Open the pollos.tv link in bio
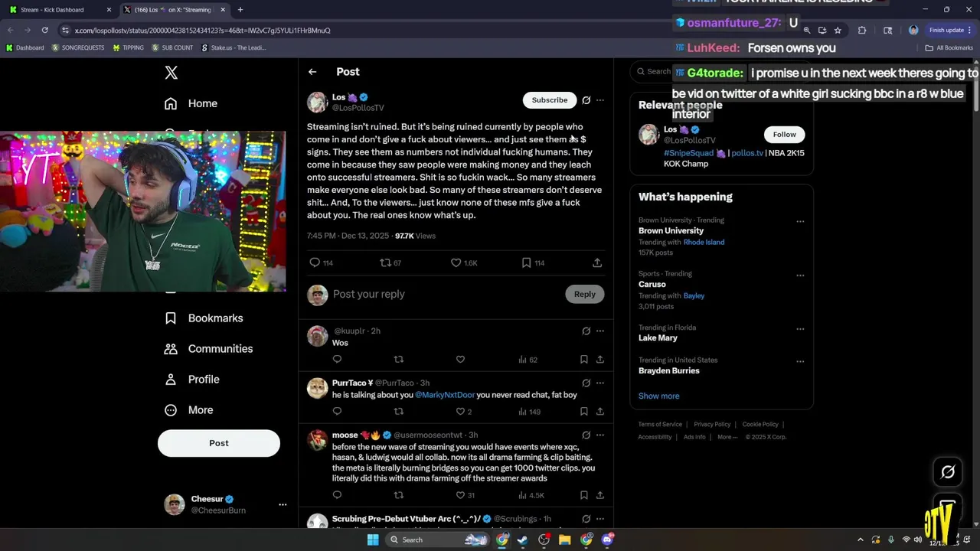 (747, 153)
